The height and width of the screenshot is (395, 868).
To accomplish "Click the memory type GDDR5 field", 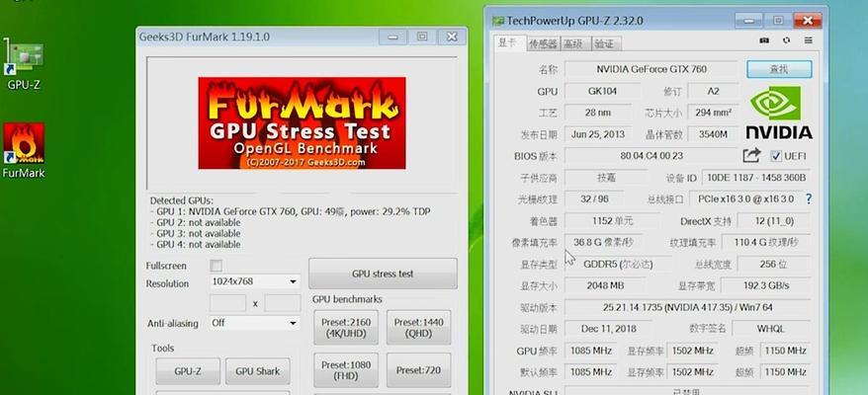I will (617, 264).
